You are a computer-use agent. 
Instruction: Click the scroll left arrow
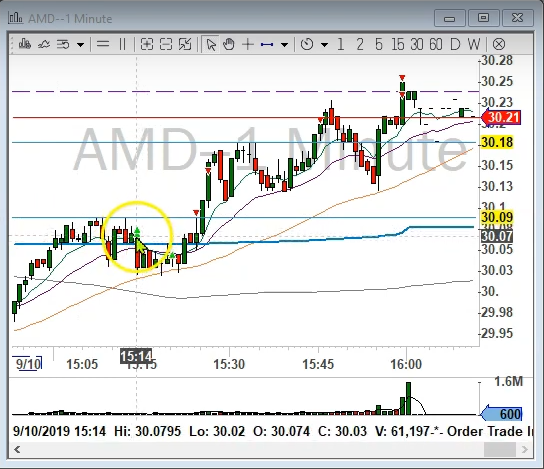coord(17,450)
